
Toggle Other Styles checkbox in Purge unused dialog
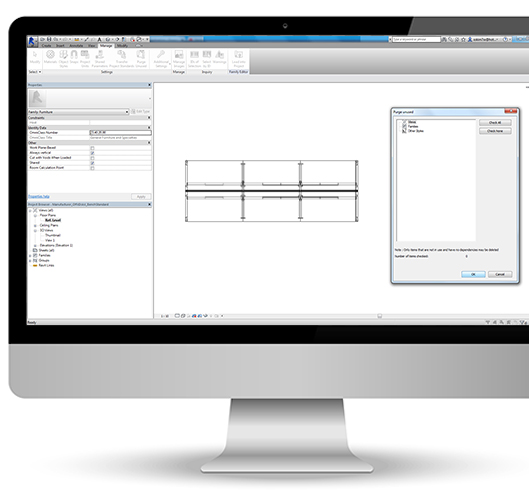pos(404,131)
